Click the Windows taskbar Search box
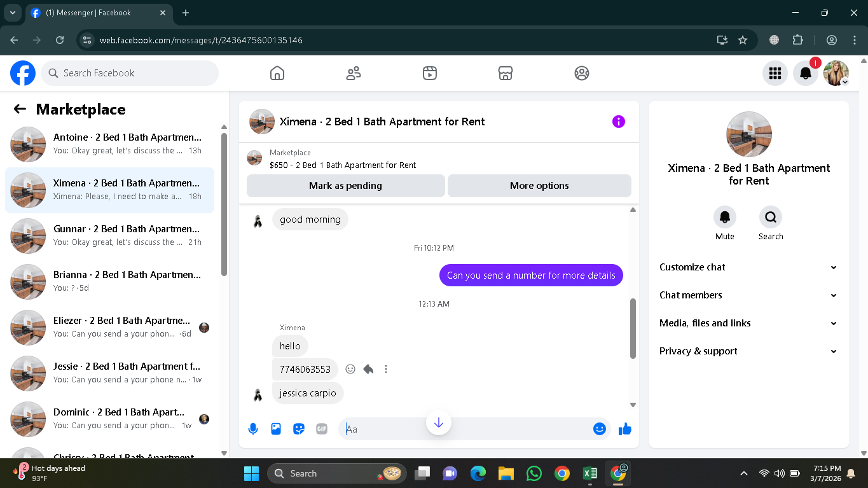The width and height of the screenshot is (868, 488). click(337, 473)
